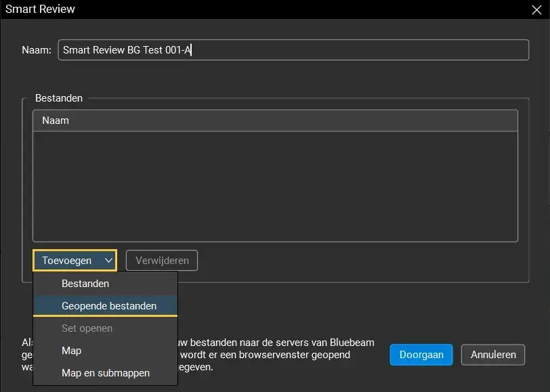Viewport: 550px width, 392px height.
Task: Close the Smart Review dialog
Action: pyautogui.click(x=536, y=10)
